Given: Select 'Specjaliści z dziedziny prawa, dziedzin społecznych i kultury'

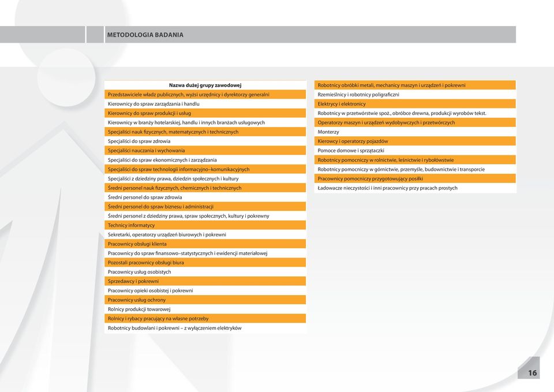Looking at the screenshot, I should 205,178.
